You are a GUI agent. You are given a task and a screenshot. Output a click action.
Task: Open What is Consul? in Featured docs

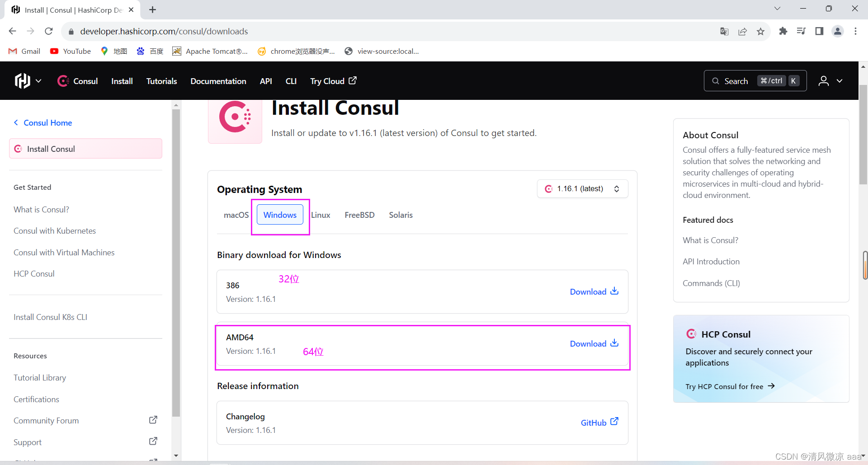(x=710, y=240)
